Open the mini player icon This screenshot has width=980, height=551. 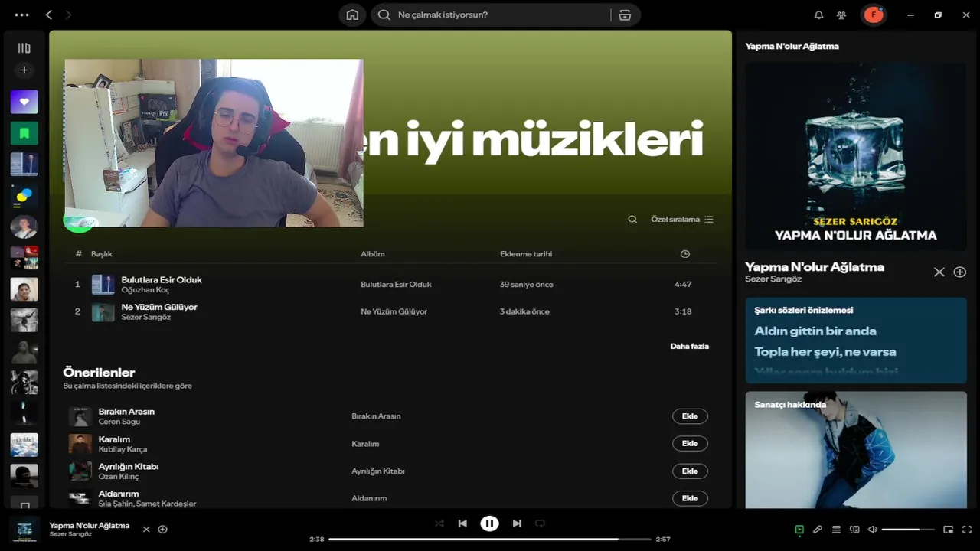(948, 529)
